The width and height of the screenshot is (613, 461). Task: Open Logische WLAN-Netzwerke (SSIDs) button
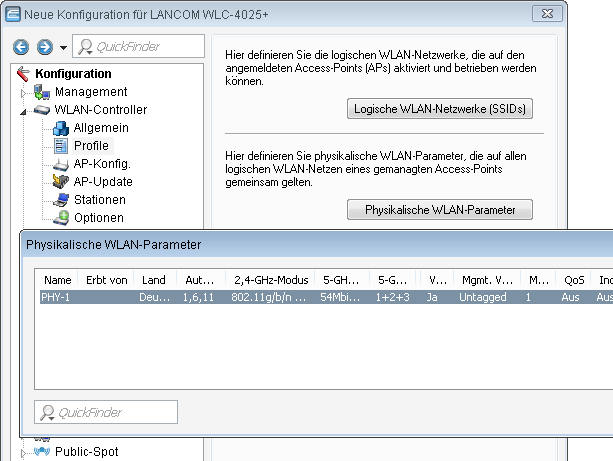[x=439, y=109]
